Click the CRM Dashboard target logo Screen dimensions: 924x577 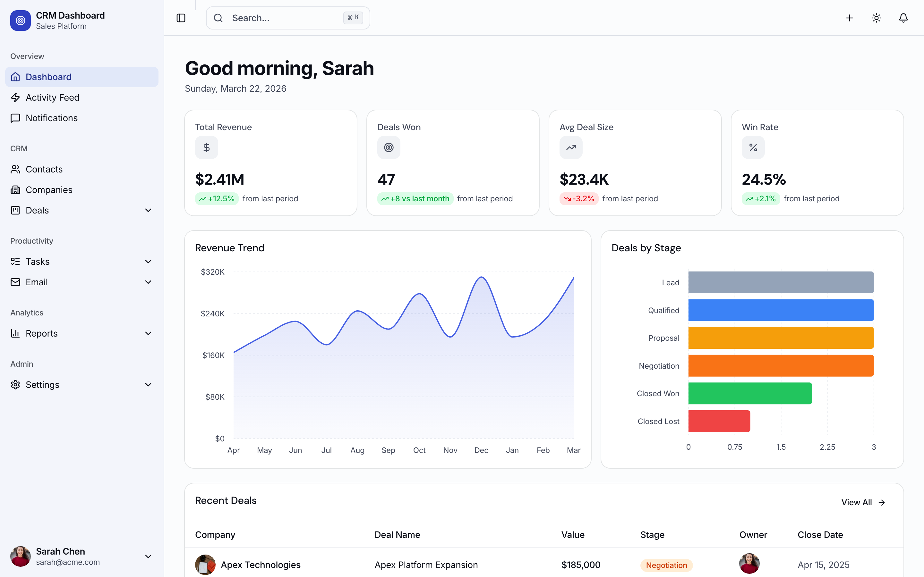coord(20,20)
